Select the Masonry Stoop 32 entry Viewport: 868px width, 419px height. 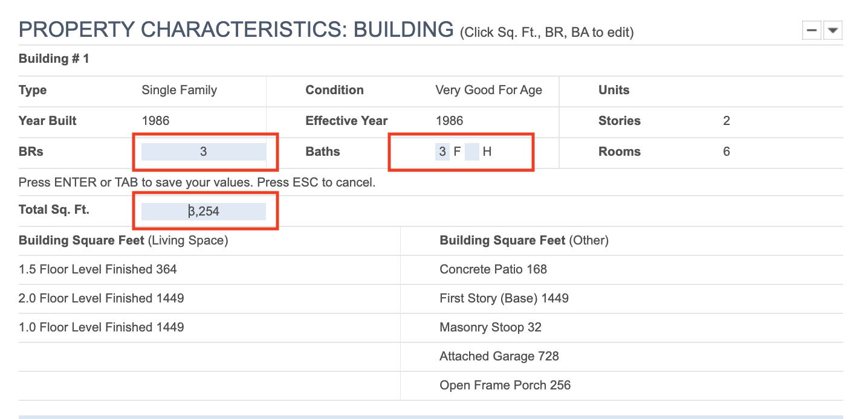(490, 327)
